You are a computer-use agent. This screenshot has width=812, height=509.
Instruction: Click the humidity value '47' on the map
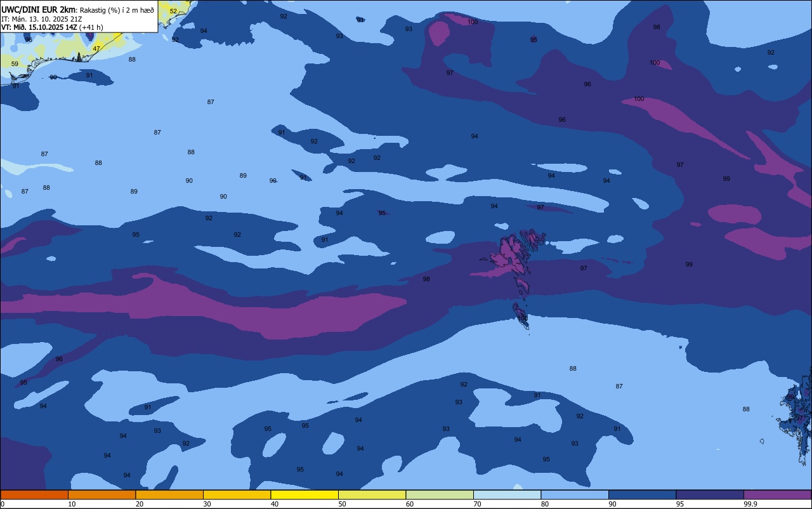96,48
